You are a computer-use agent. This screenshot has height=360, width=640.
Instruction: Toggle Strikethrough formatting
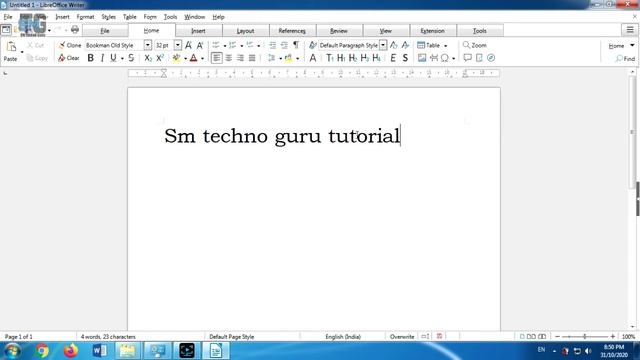coord(131,58)
